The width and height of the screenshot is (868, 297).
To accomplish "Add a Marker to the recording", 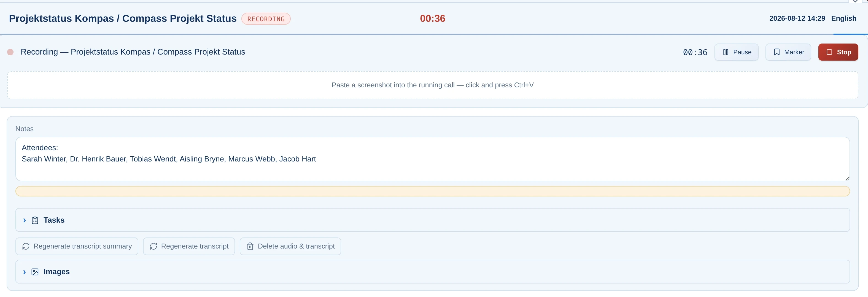I will [788, 52].
